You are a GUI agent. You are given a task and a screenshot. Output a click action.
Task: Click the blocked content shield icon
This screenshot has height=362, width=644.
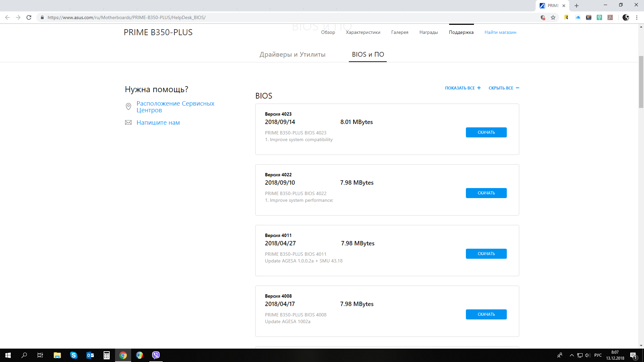(543, 17)
